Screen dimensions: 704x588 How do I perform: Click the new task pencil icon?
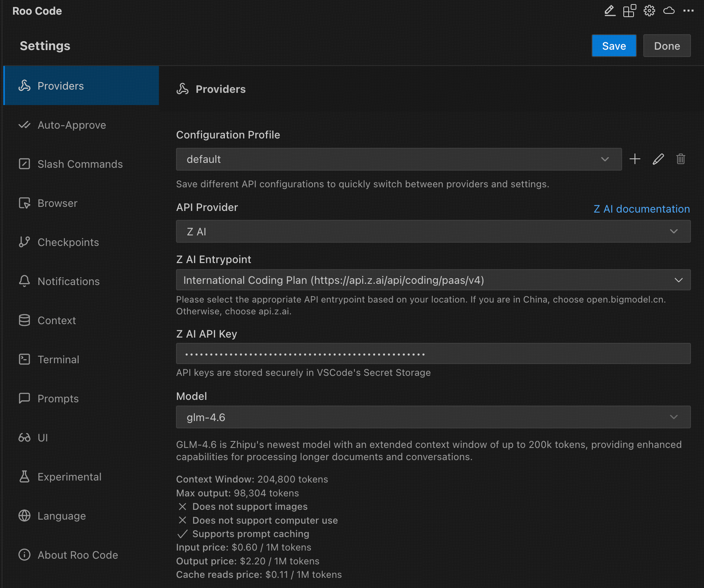[x=609, y=11]
